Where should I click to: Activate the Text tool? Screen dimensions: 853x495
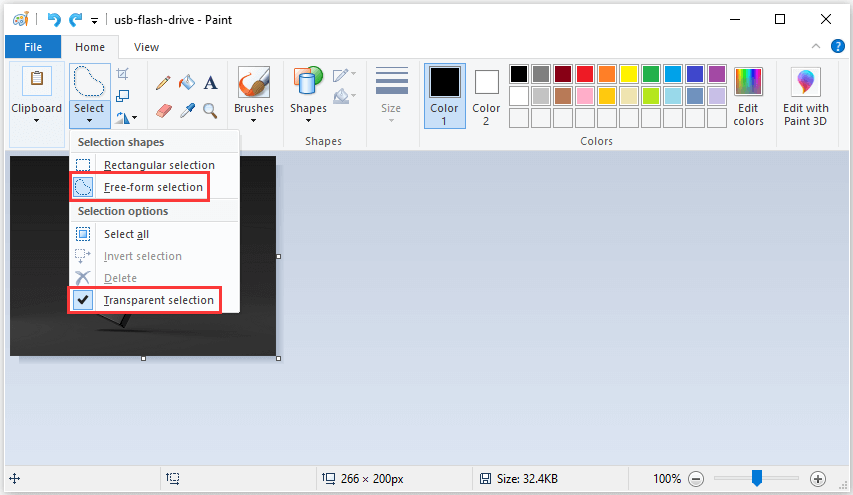click(211, 83)
